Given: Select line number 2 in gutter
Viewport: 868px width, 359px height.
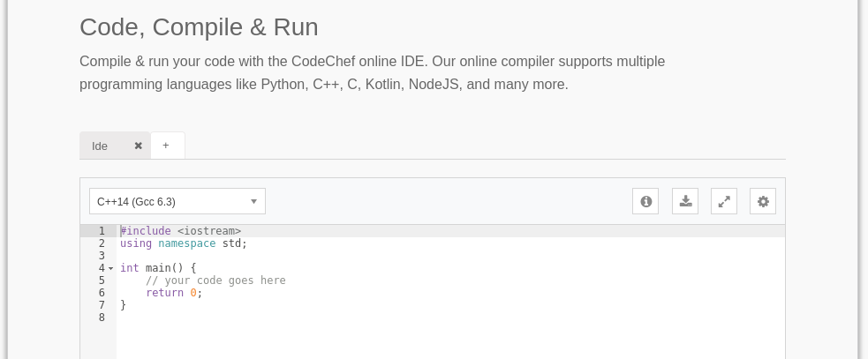Looking at the screenshot, I should (102, 243).
